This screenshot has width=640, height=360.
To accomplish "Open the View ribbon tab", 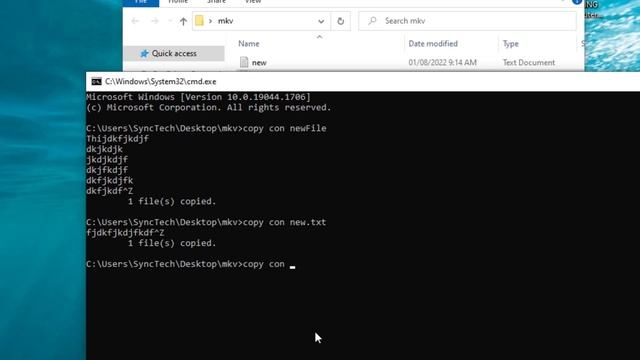I will coord(253,2).
